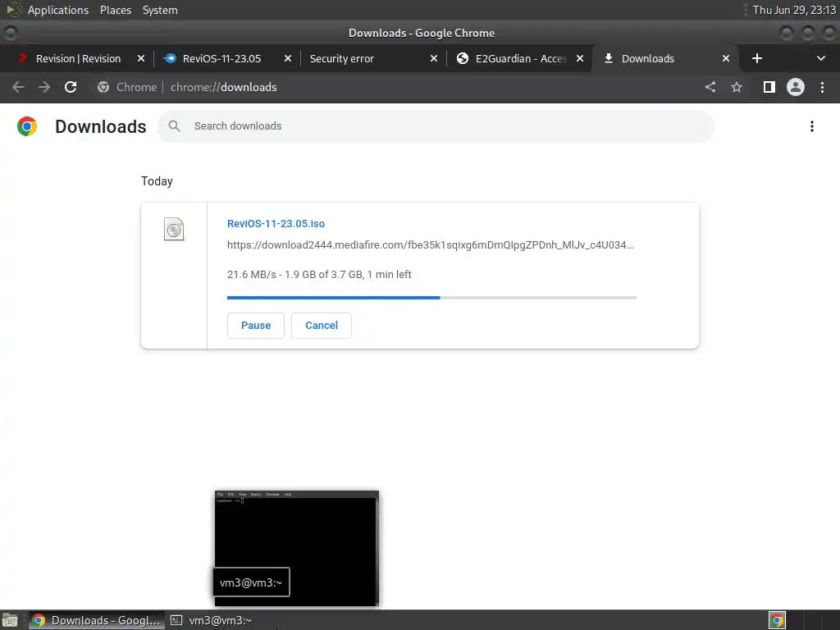Focus the Search downloads field

(436, 126)
